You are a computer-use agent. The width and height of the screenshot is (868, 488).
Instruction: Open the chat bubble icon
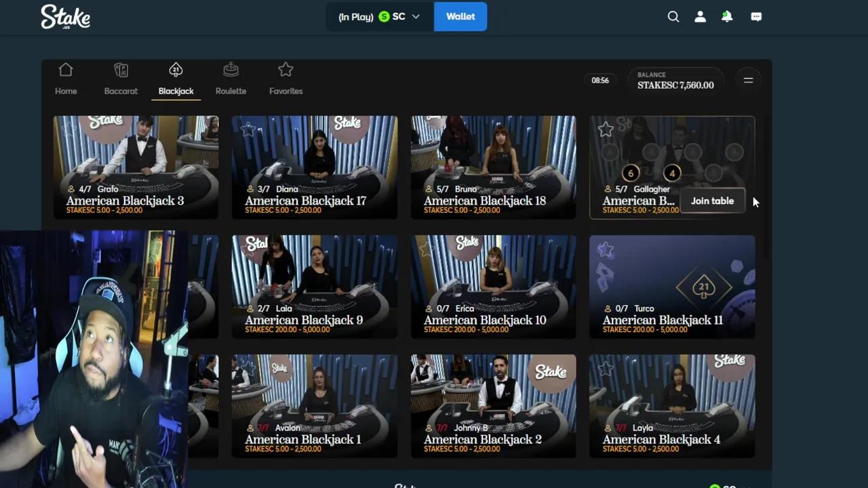[x=756, y=16]
